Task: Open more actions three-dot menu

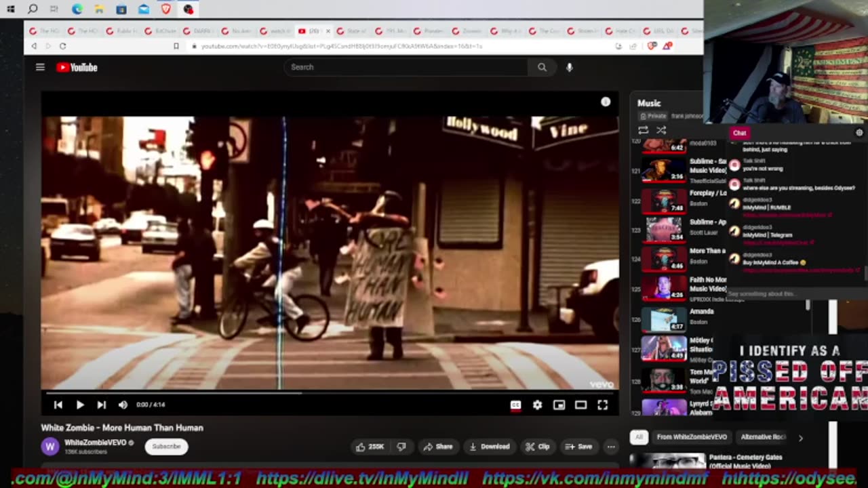Action: 611,447
